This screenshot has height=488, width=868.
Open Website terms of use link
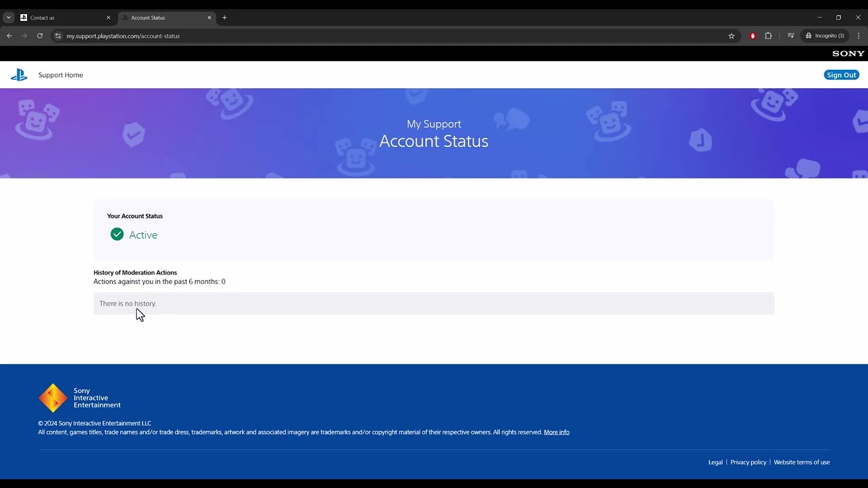click(x=802, y=462)
